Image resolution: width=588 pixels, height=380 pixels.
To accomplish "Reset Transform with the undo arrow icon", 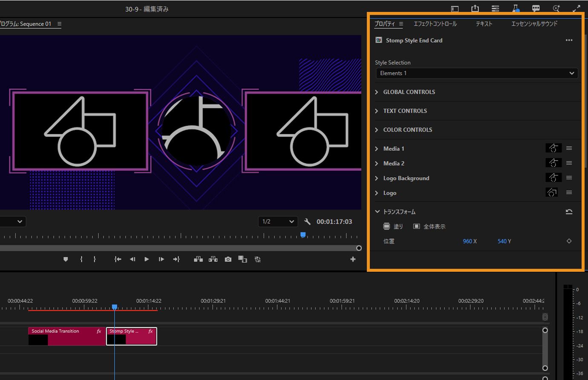I will pyautogui.click(x=569, y=212).
